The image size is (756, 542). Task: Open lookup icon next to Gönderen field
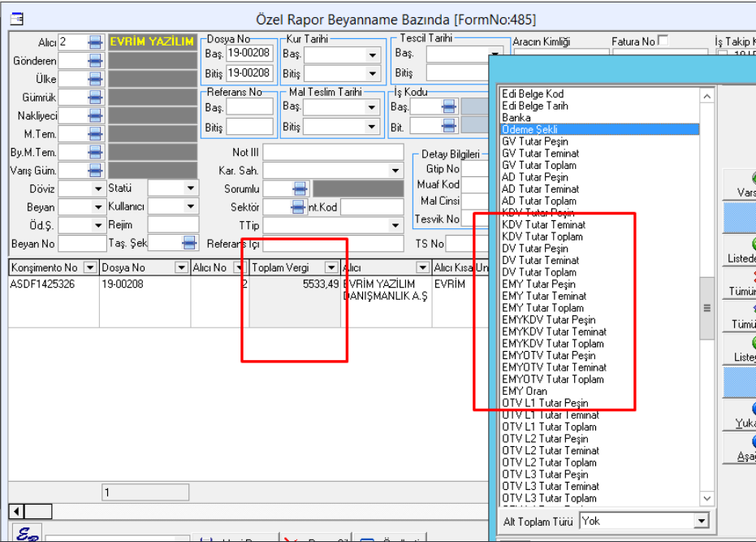point(95,61)
